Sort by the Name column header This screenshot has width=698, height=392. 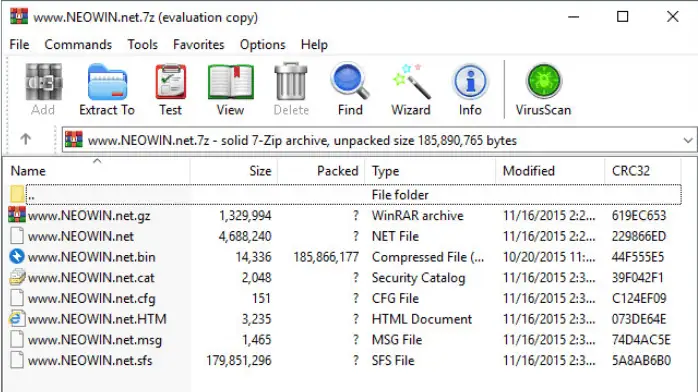[x=97, y=171]
